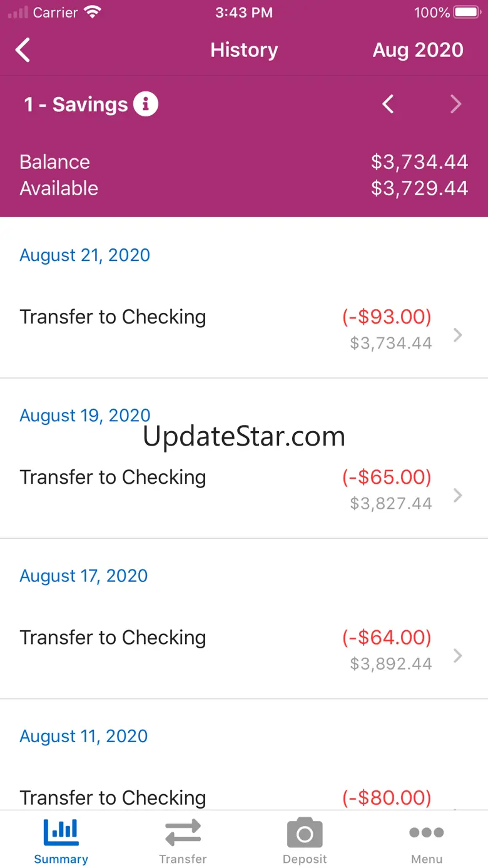488x868 pixels.
Task: Open the -$93.00 Transfer to Checking entry
Action: pos(244,329)
